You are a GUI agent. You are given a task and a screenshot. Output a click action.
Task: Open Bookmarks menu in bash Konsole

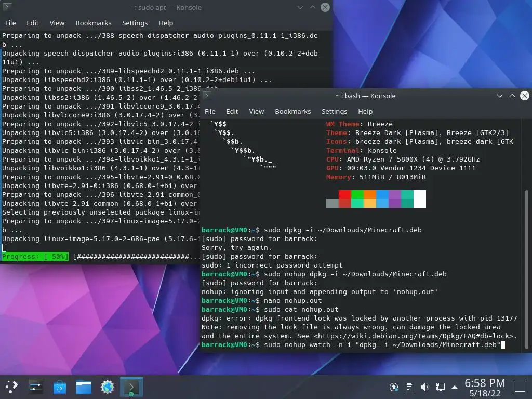(x=293, y=111)
